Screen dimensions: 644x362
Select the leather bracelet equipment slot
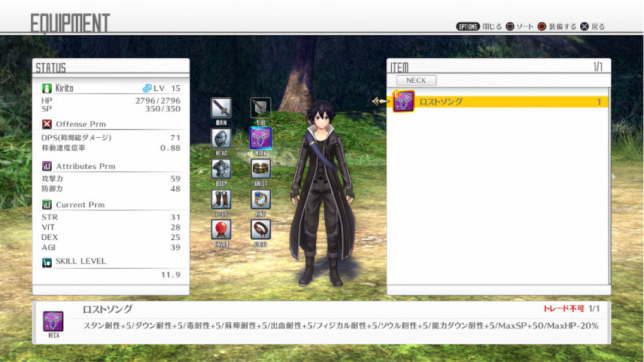(x=260, y=229)
